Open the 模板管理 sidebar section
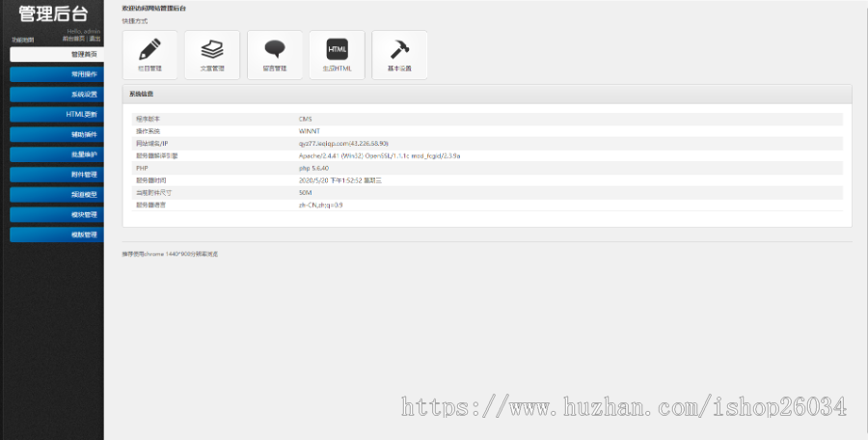 click(x=57, y=234)
